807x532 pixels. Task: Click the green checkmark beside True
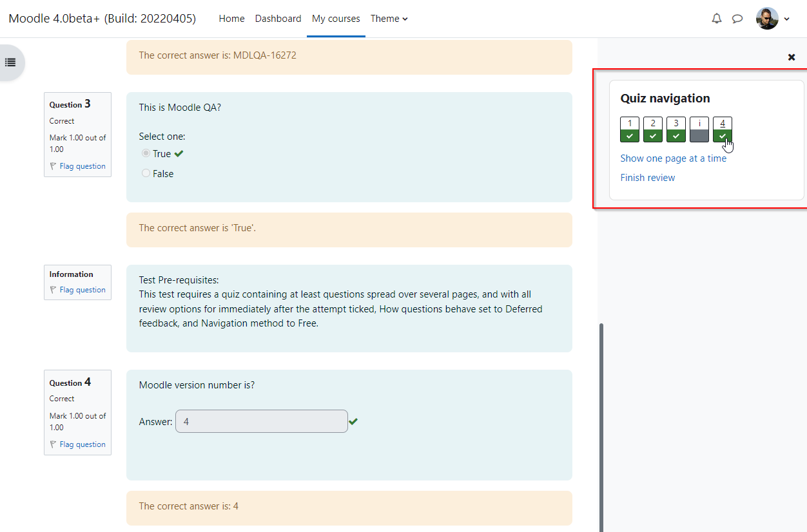click(x=179, y=153)
